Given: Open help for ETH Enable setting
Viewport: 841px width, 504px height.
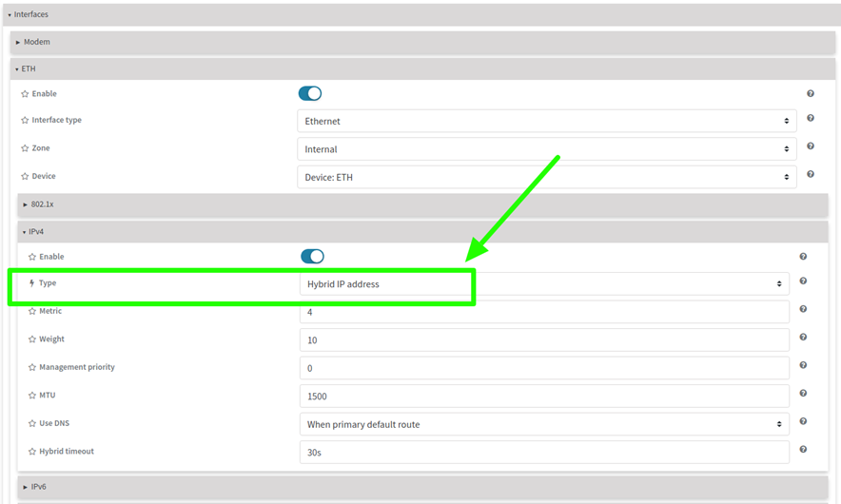Looking at the screenshot, I should coord(811,93).
